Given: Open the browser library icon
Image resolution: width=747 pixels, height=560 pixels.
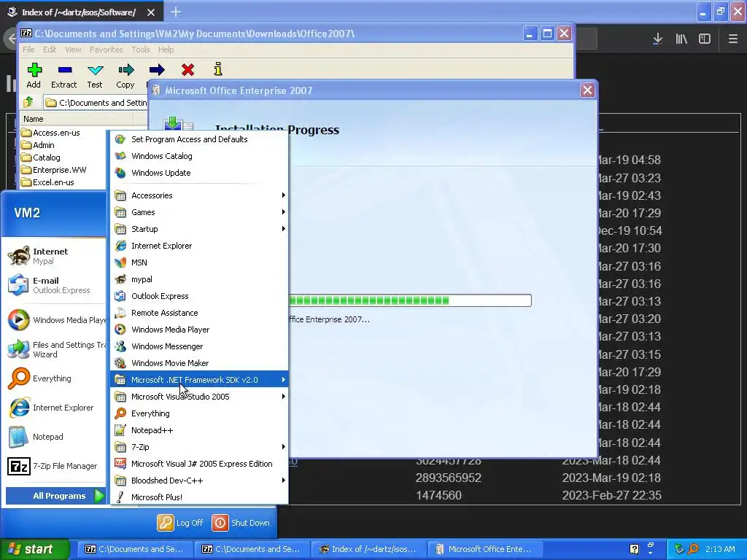Looking at the screenshot, I should [681, 39].
